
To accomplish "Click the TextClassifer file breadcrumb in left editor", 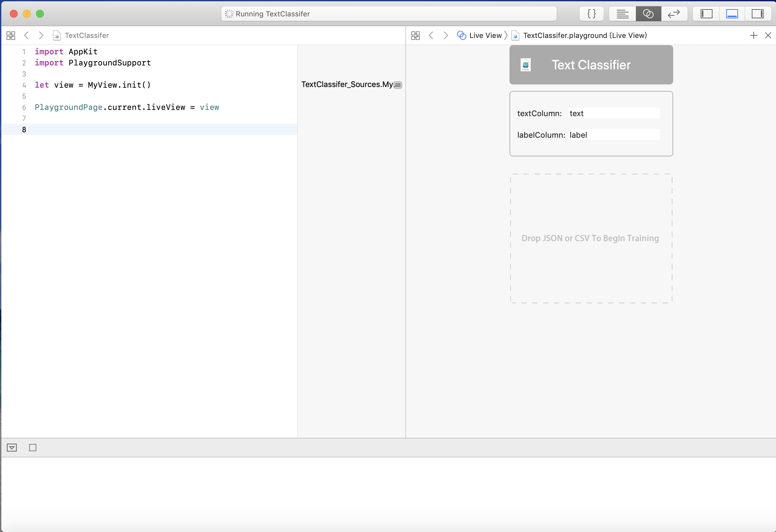I will [x=86, y=35].
